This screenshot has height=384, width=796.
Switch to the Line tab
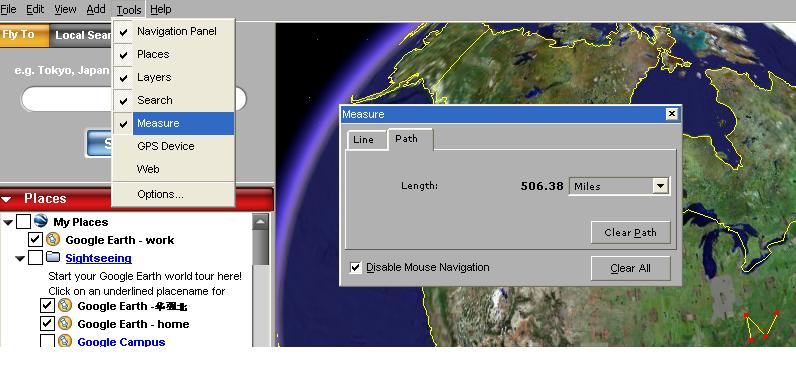[364, 140]
